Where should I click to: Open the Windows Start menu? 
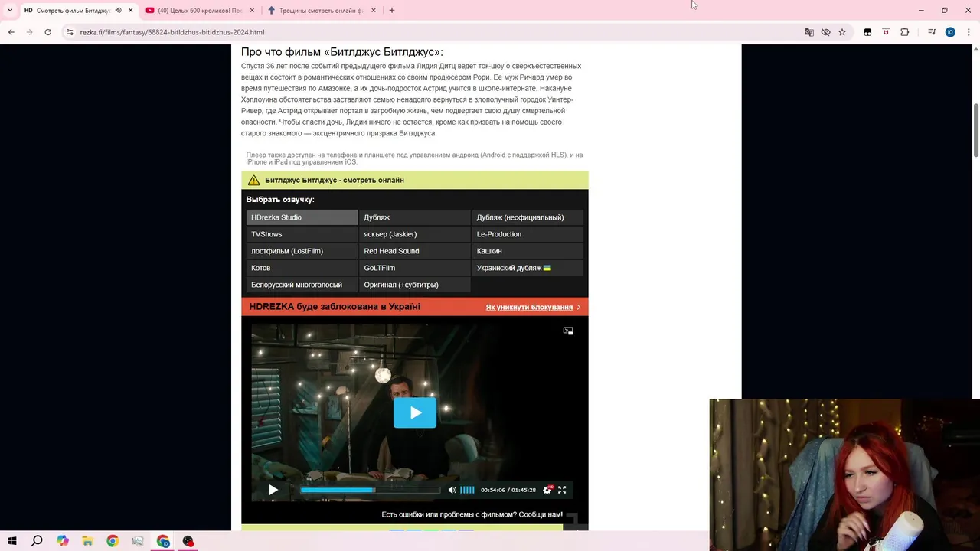12,541
